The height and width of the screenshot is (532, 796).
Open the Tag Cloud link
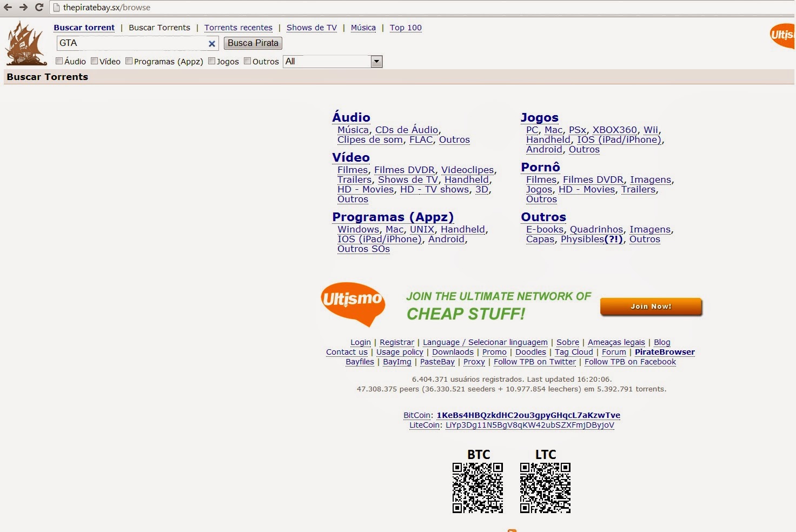tap(574, 352)
